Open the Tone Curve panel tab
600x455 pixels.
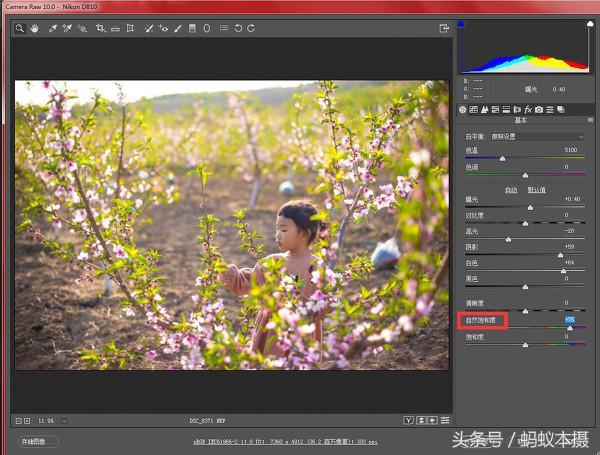click(473, 110)
